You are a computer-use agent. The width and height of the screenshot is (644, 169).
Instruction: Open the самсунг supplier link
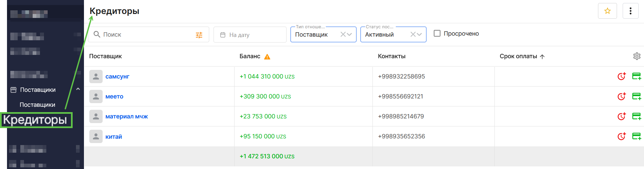(x=117, y=77)
